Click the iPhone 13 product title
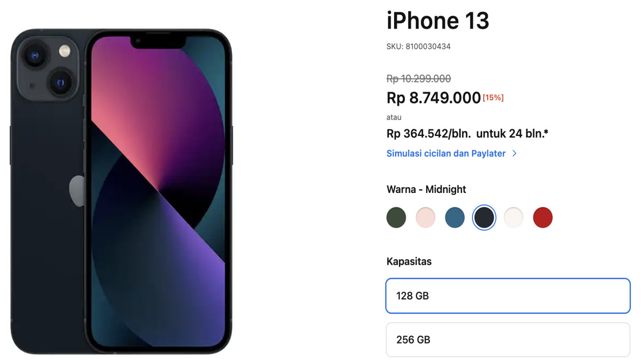 coord(438,21)
